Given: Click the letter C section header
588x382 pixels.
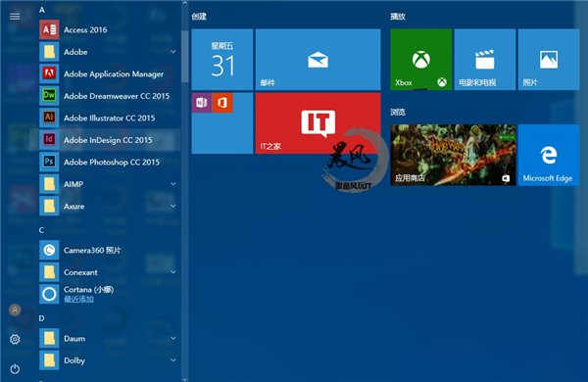Looking at the screenshot, I should pos(41,230).
